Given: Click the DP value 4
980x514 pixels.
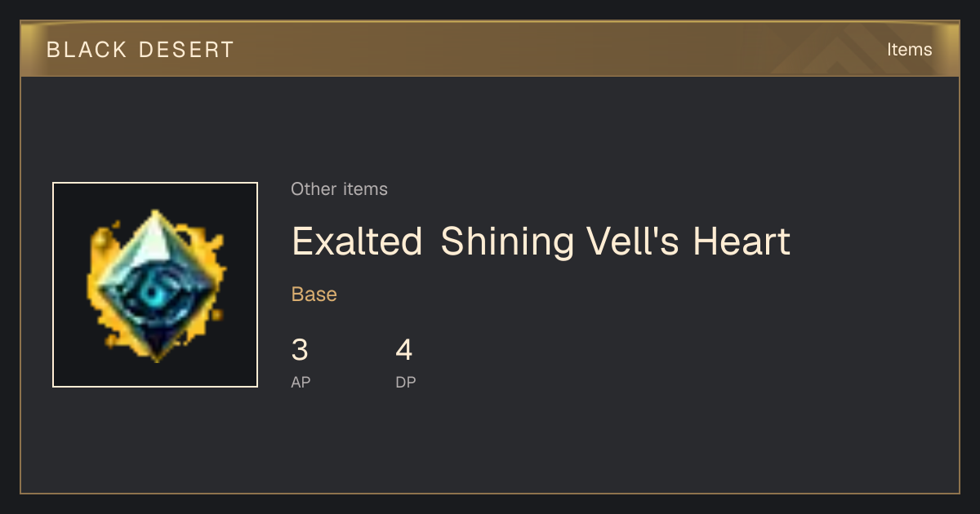Looking at the screenshot, I should [404, 351].
